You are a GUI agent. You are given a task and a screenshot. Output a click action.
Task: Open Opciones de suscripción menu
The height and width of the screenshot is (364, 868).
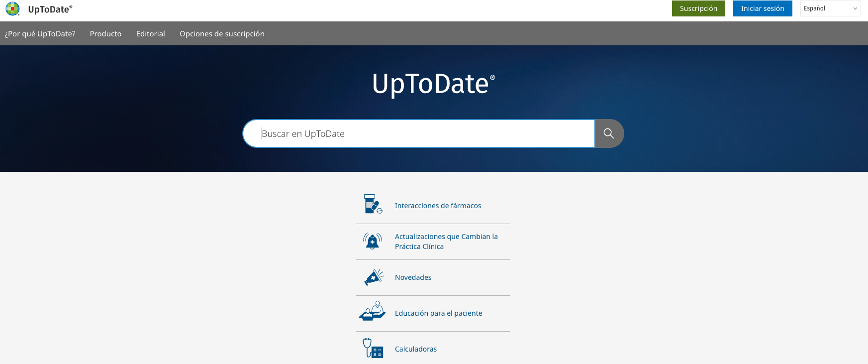click(222, 34)
